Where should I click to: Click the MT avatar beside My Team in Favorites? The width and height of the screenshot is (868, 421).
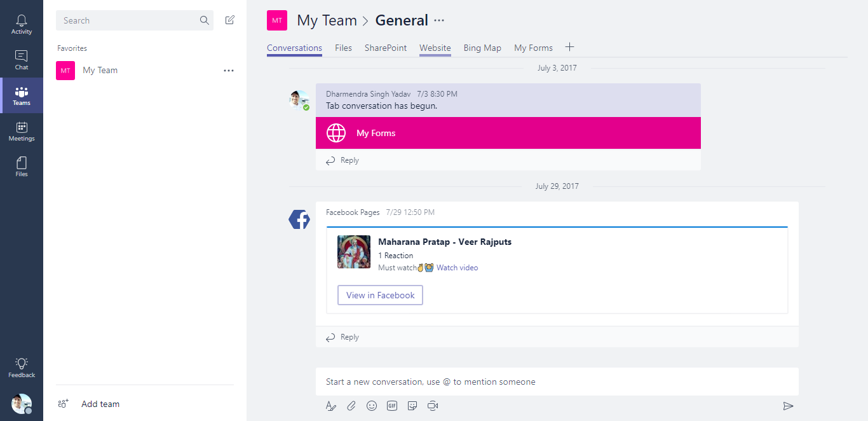click(65, 71)
